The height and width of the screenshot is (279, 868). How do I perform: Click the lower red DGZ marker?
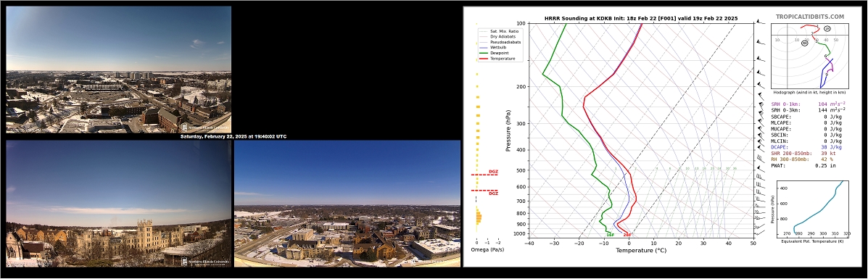pyautogui.click(x=492, y=193)
